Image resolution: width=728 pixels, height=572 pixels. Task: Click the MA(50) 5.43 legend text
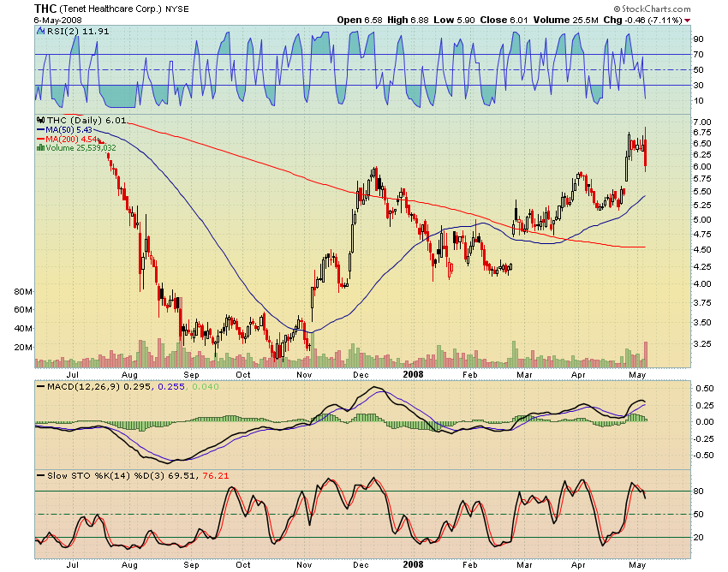coord(69,130)
